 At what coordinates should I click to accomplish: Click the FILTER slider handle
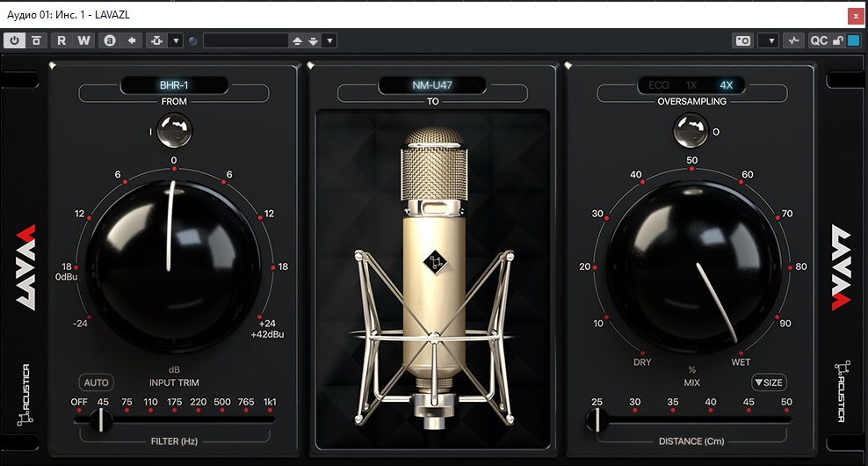[x=101, y=420]
